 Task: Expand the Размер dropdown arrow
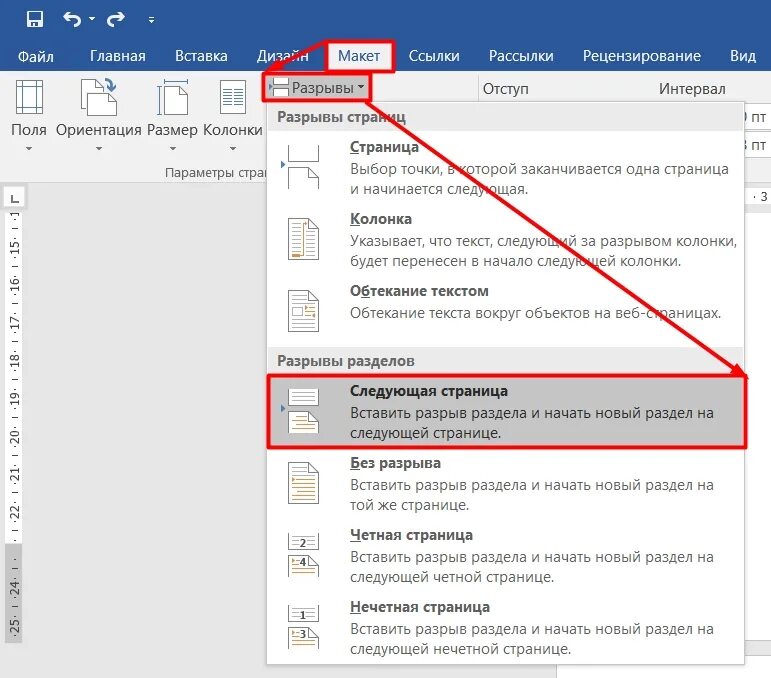173,148
